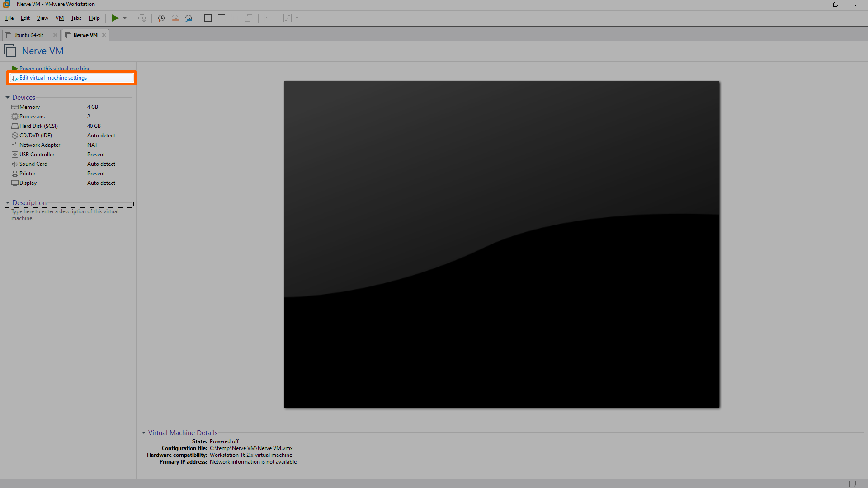Viewport: 868px width, 488px height.
Task: Click the green Power On play button
Action: 115,18
